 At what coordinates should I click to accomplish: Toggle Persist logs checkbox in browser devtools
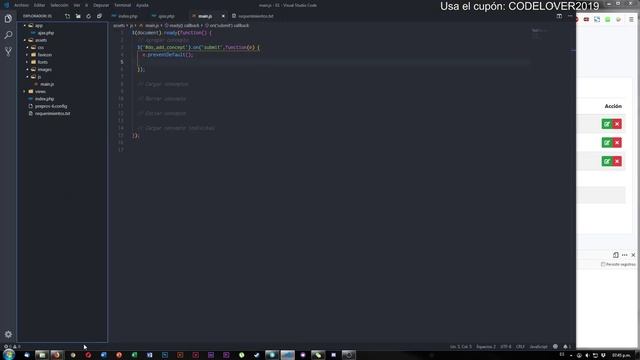603,264
